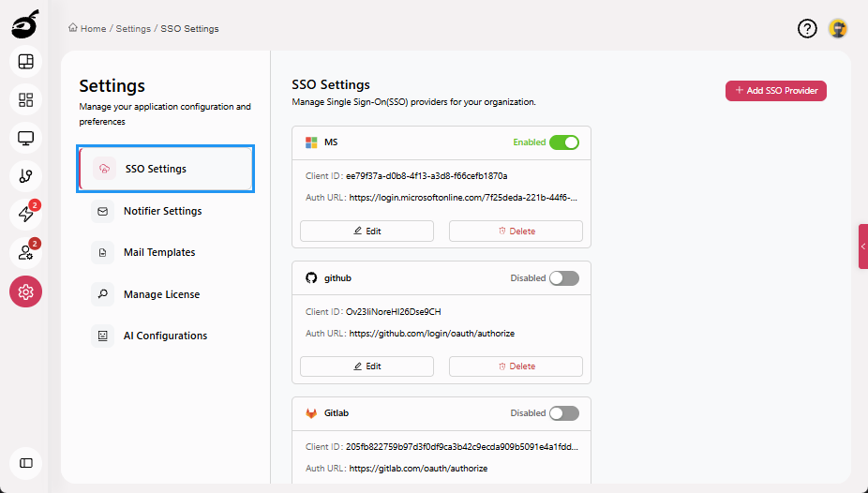Click github Auth URL value
The width and height of the screenshot is (868, 493).
432,334
